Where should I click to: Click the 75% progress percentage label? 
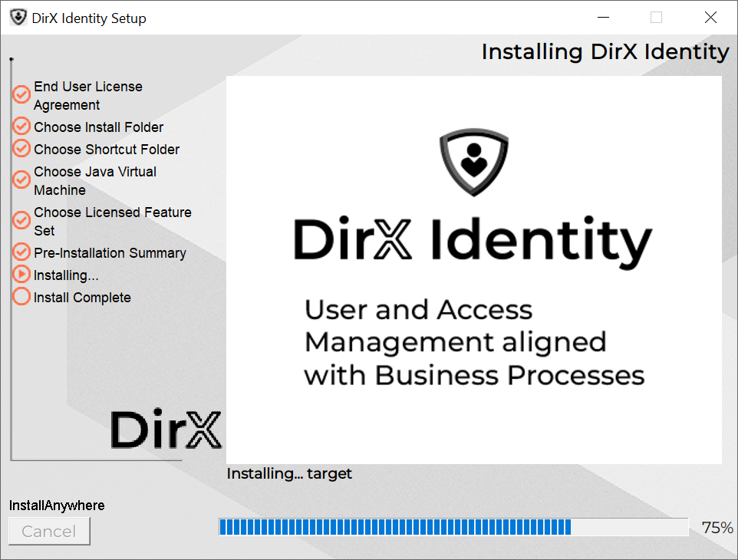point(717,528)
